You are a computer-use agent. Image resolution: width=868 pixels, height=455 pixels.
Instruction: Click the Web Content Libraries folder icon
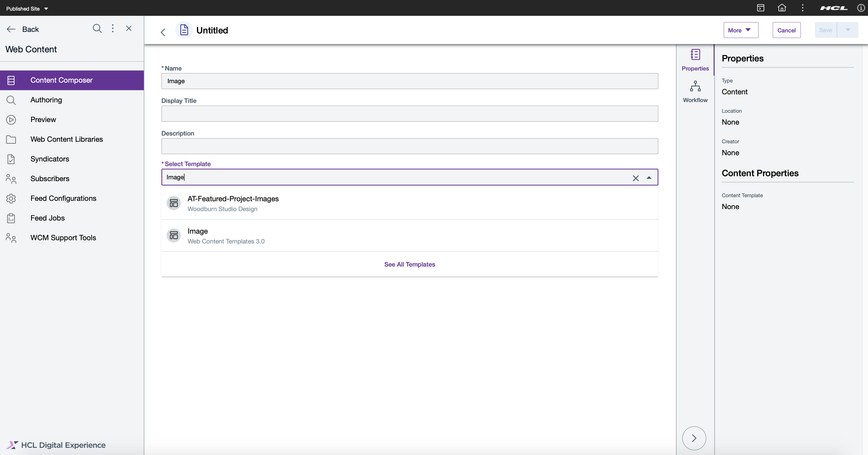click(11, 140)
